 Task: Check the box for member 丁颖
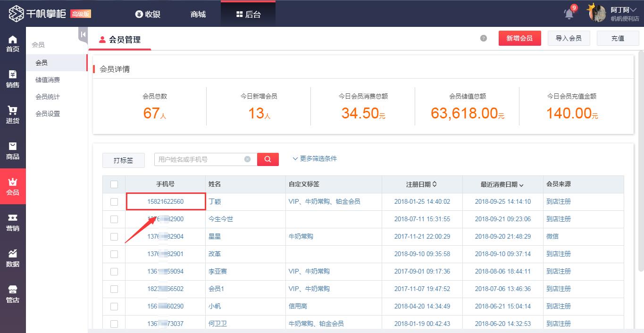click(114, 202)
